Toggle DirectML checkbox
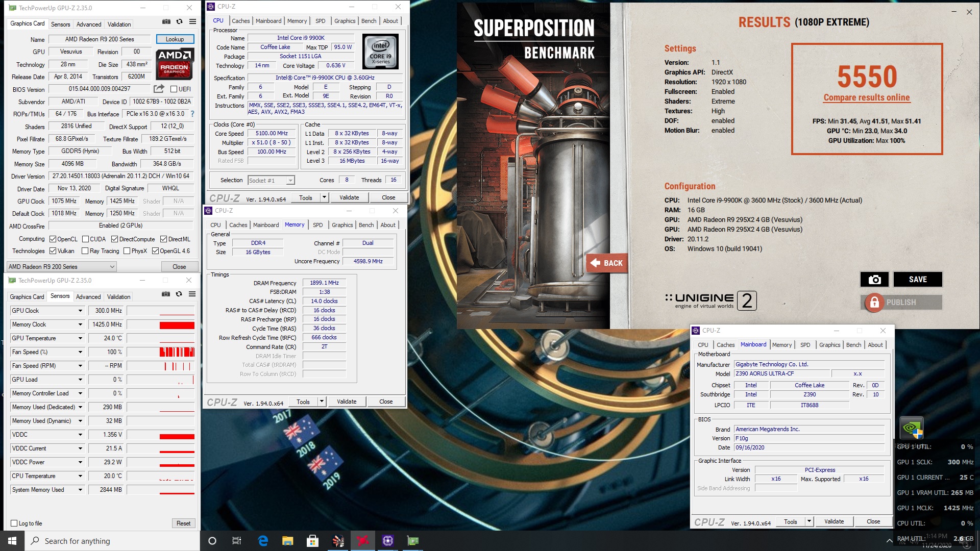The image size is (980, 551). coord(163,239)
